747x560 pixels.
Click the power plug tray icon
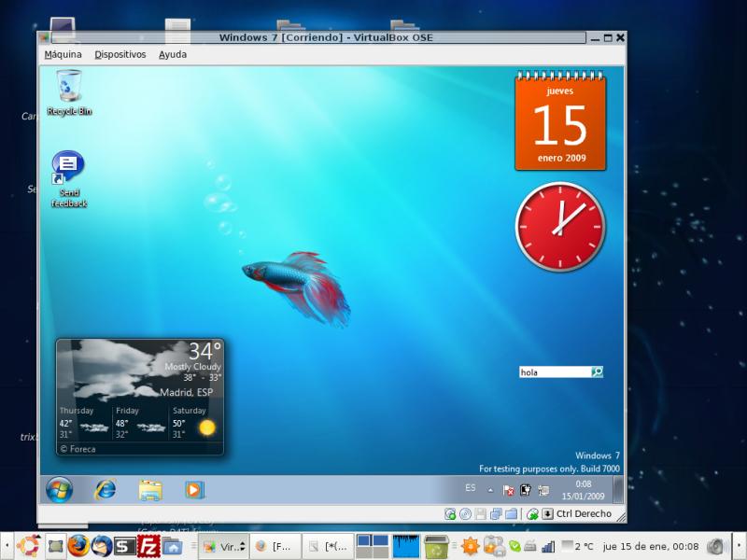(x=525, y=489)
